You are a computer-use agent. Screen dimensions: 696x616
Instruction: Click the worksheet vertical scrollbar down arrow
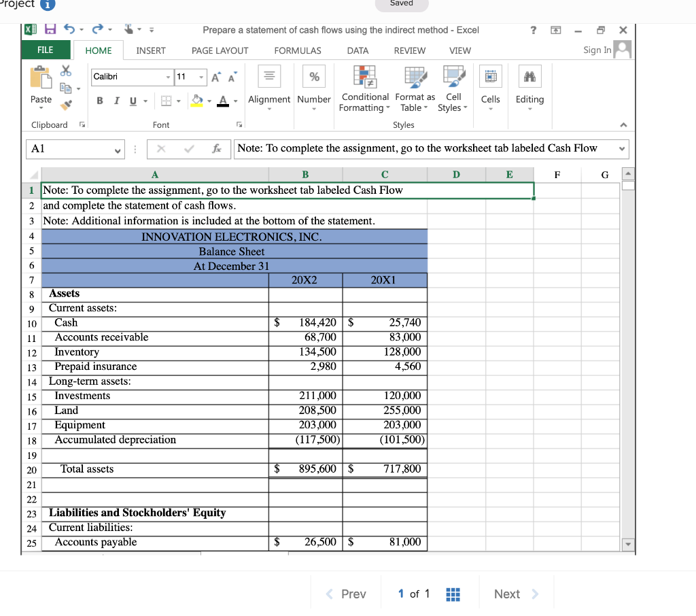pos(627,543)
